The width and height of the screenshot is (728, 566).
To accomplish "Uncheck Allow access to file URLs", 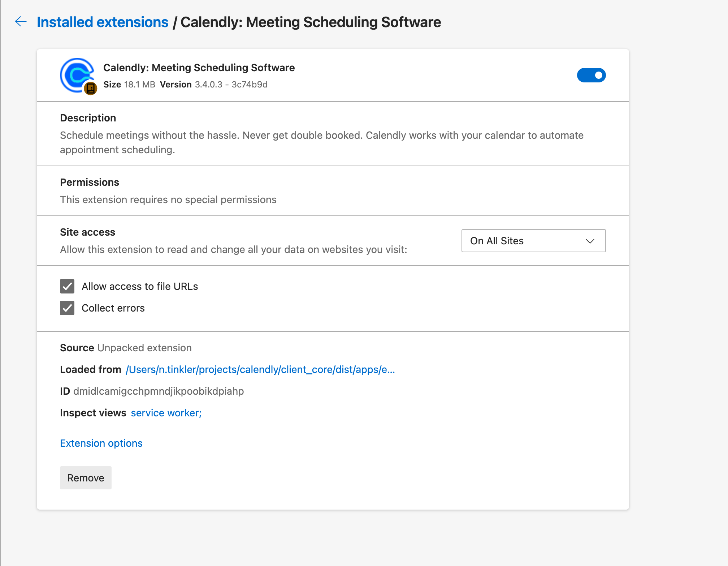I will 67,286.
